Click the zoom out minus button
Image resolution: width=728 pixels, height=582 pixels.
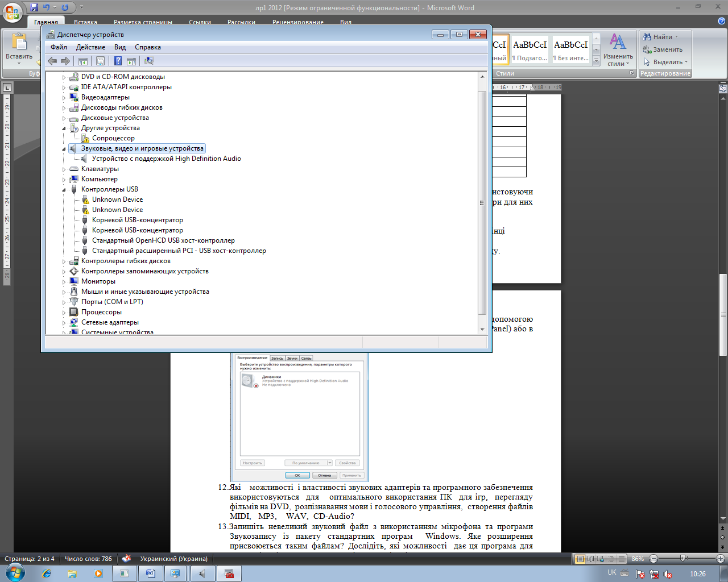tap(653, 559)
